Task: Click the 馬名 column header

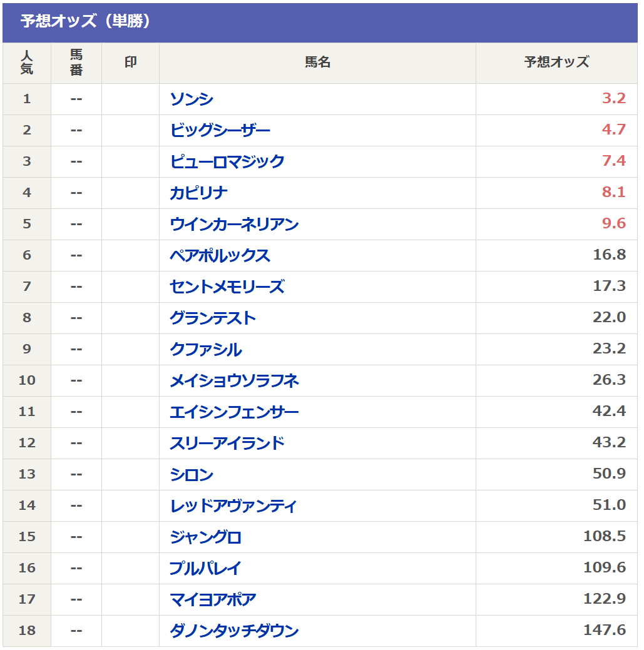Action: click(318, 63)
